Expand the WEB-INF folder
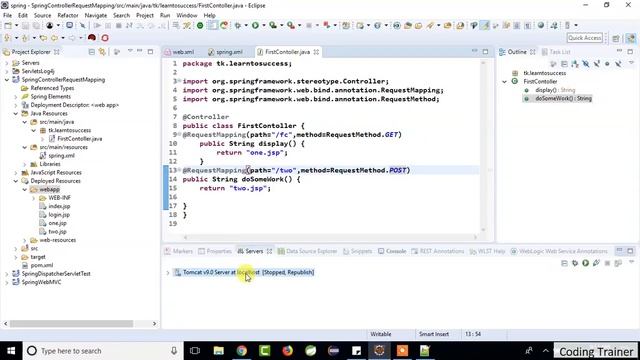The image size is (640, 360). (33, 198)
